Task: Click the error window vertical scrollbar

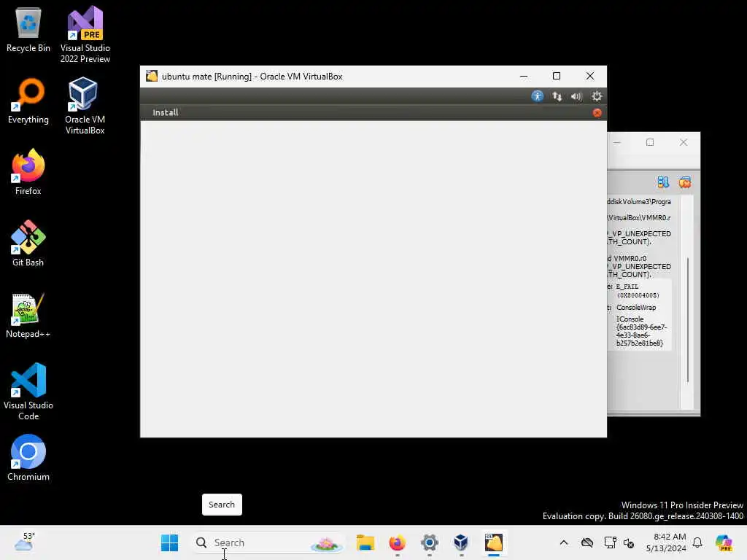Action: [687, 319]
